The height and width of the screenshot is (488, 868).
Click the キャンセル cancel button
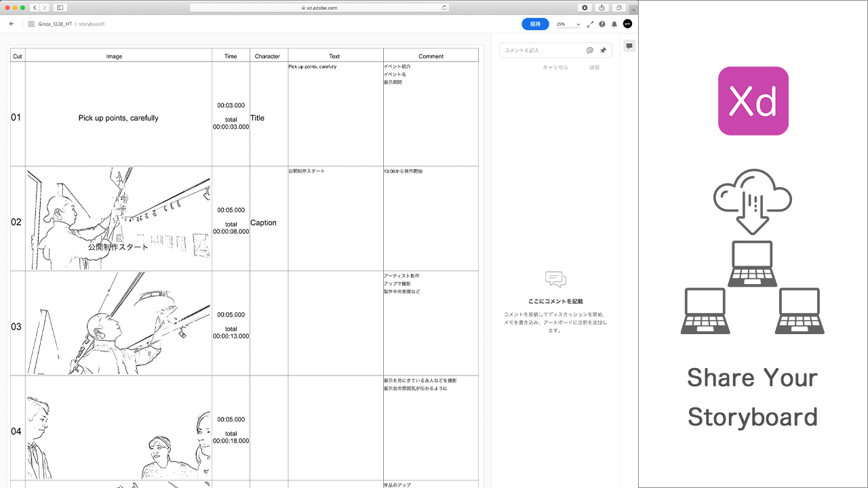(555, 67)
